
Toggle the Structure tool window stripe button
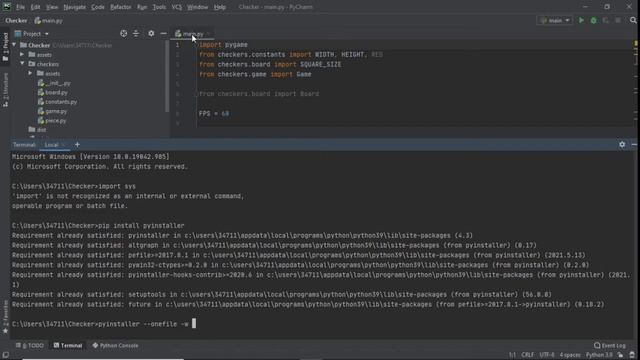click(x=5, y=90)
